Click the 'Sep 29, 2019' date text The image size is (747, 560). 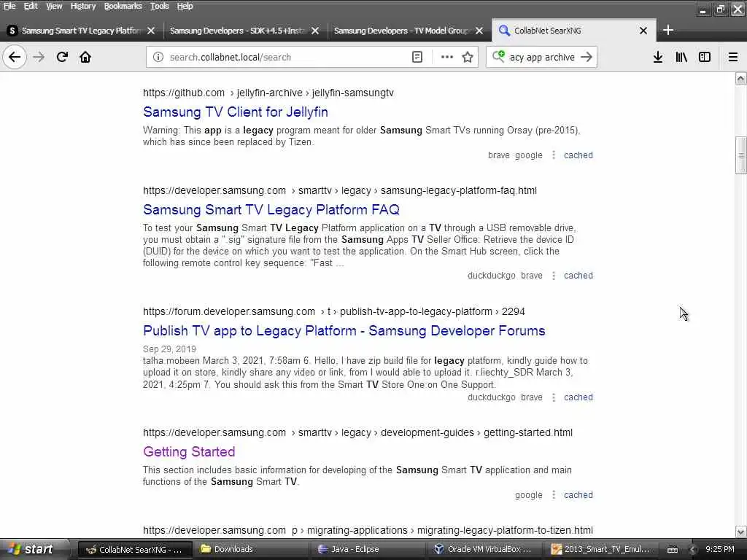pyautogui.click(x=169, y=349)
